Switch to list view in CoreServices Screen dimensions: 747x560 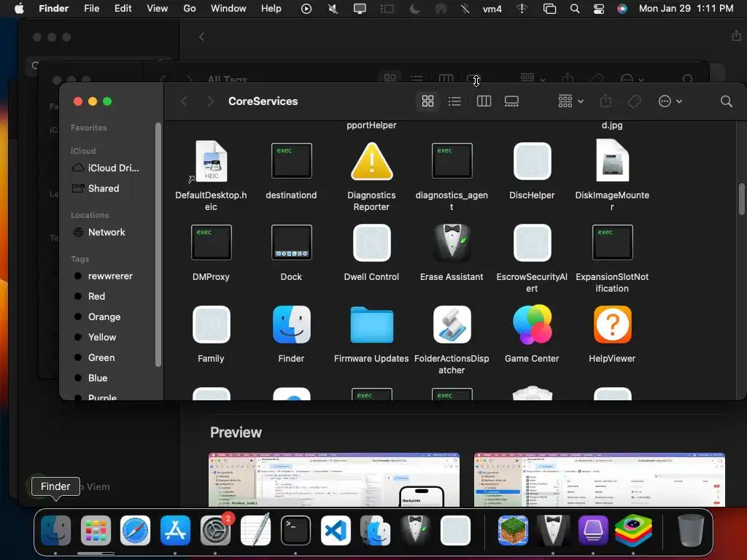[x=454, y=101]
